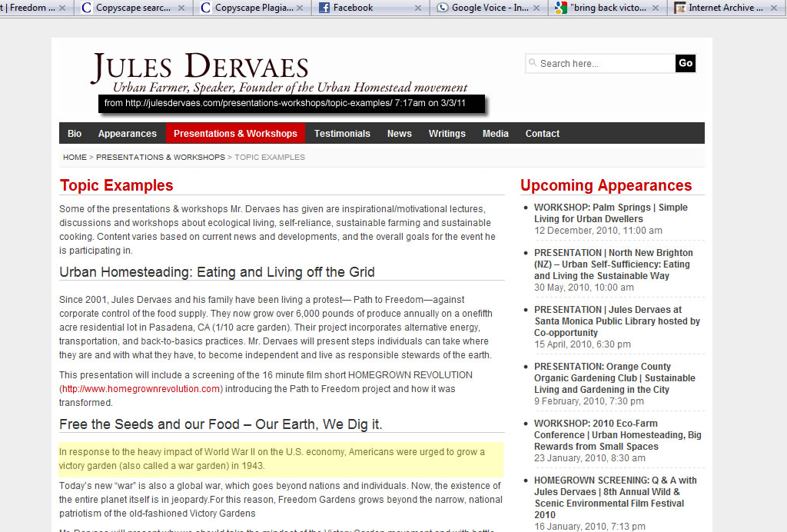Viewport: 787px width, 532px height.
Task: Click the Jules Dervaes site logo
Action: pyautogui.click(x=199, y=67)
